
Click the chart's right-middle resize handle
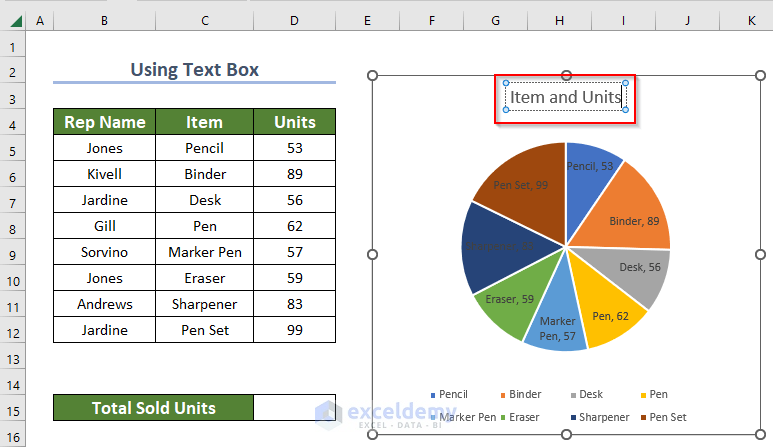[x=759, y=255]
